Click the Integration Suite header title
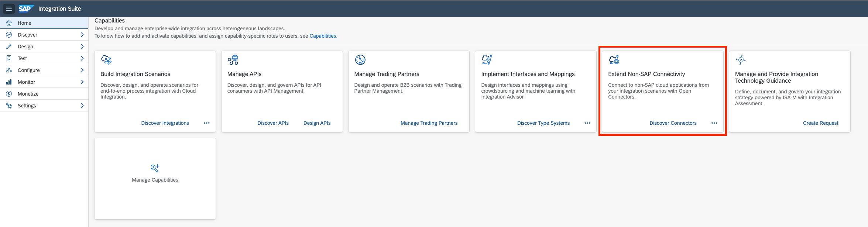 (59, 8)
